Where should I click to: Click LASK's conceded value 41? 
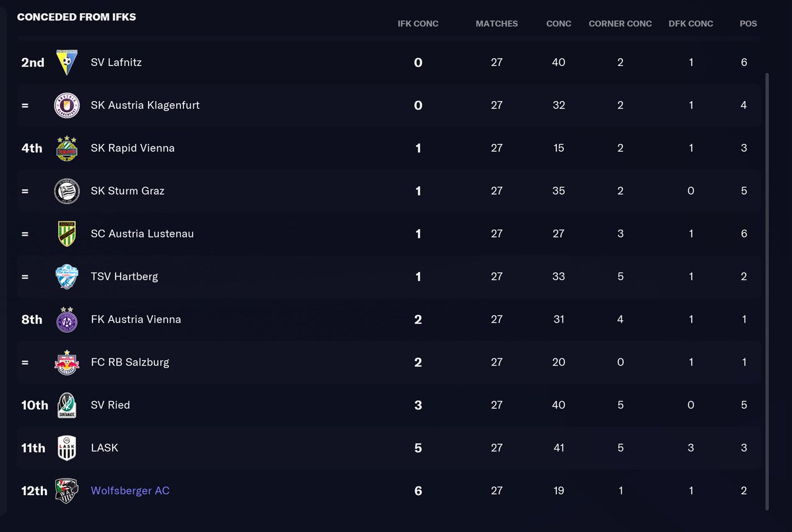click(558, 448)
